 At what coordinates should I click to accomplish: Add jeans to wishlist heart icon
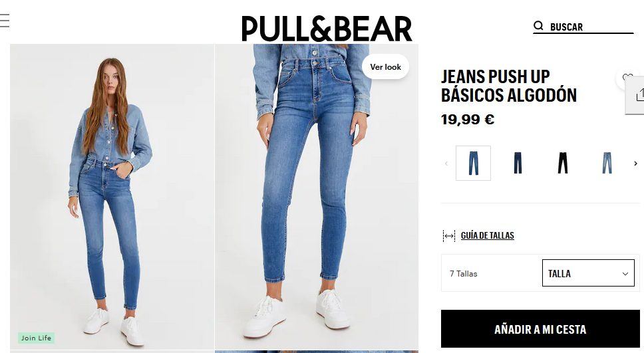[627, 78]
